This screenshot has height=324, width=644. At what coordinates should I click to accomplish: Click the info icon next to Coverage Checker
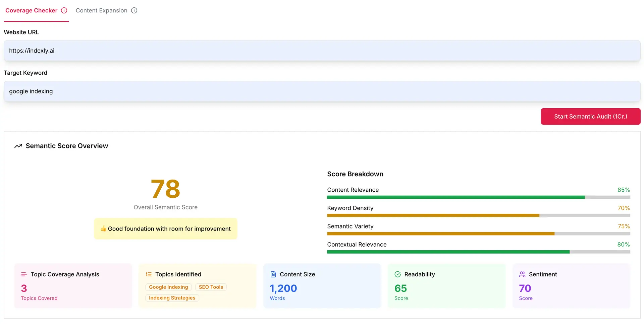pos(64,10)
